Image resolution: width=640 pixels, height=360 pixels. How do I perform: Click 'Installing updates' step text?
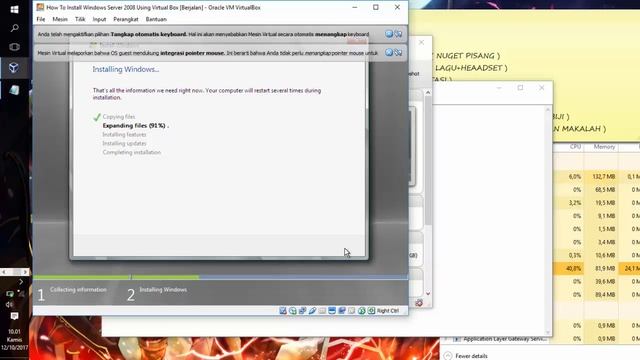point(124,144)
